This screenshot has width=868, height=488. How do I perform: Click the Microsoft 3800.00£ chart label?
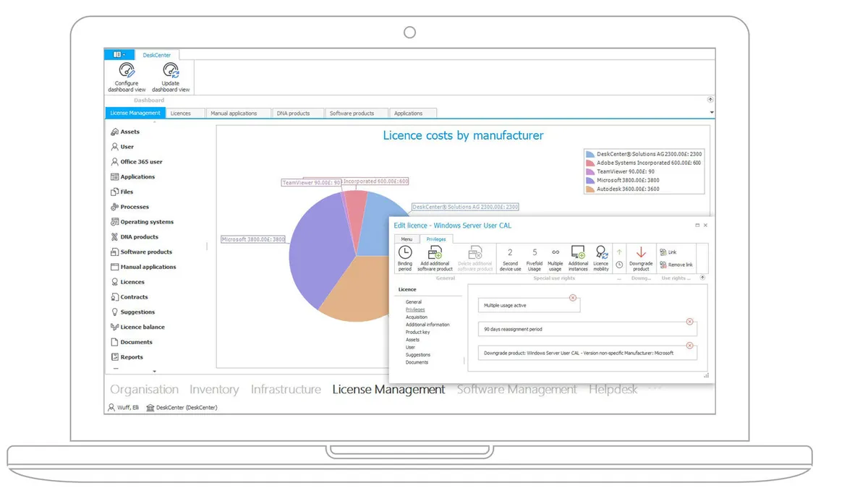253,239
